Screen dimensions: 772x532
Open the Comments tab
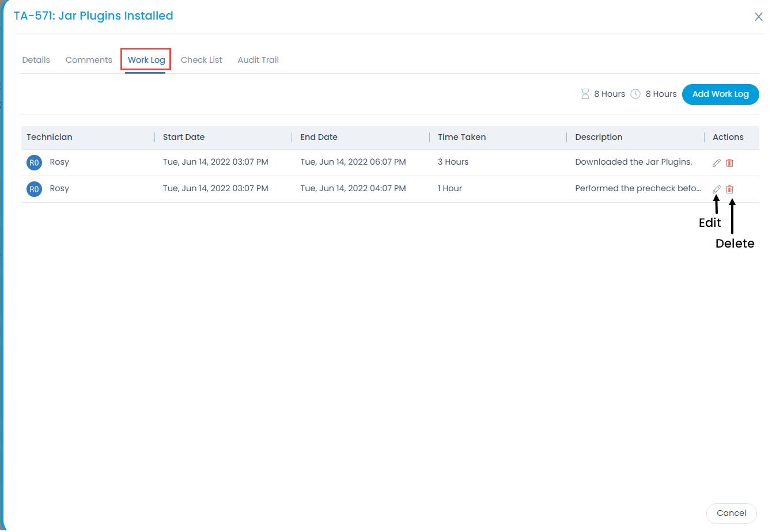pos(89,60)
